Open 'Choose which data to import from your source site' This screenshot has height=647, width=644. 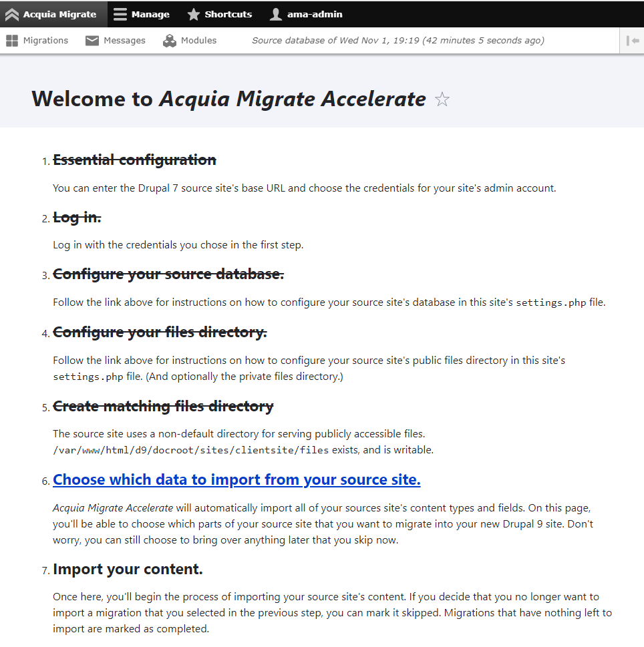(236, 479)
